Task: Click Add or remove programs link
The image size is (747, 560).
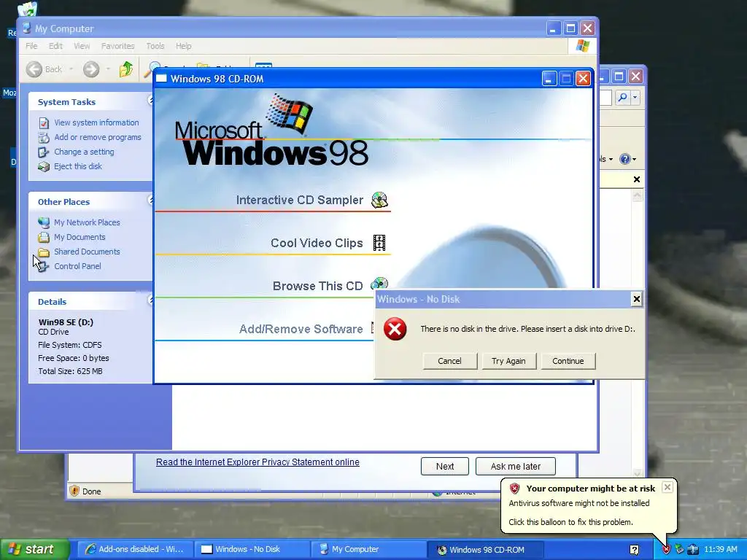Action: tap(98, 137)
